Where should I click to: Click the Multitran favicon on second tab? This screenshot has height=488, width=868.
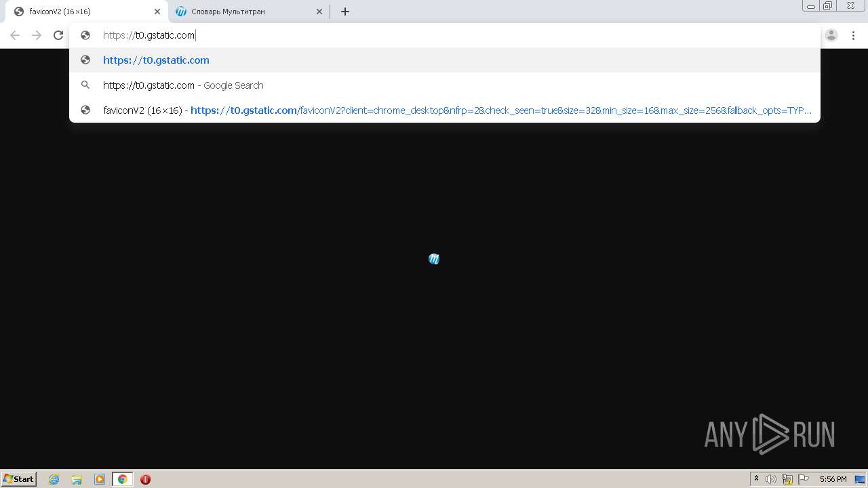point(181,12)
